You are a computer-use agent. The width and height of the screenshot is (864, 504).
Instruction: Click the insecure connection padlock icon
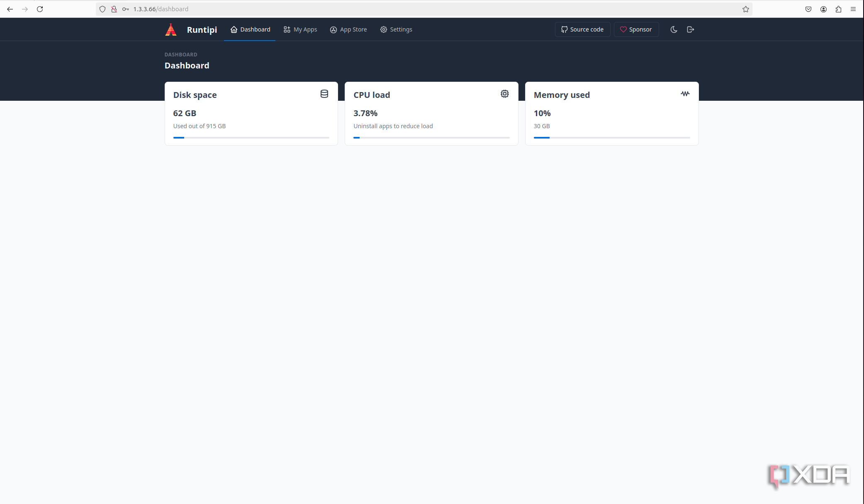pyautogui.click(x=114, y=9)
